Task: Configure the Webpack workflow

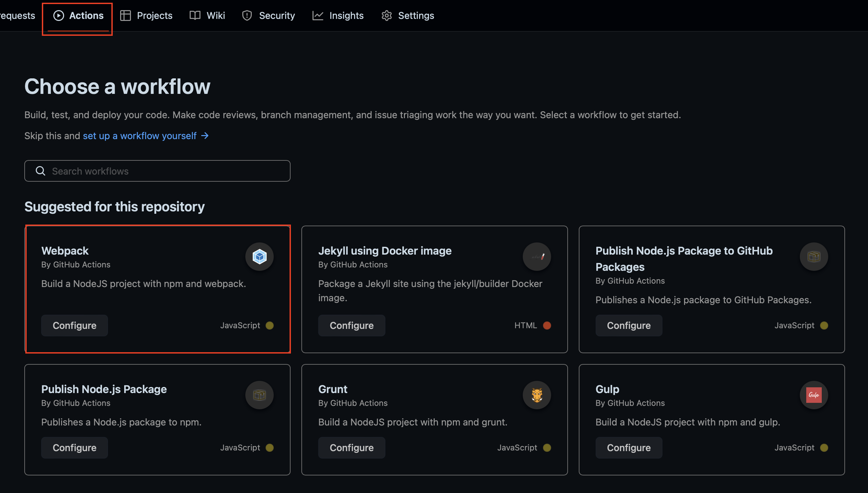Action: click(x=75, y=326)
